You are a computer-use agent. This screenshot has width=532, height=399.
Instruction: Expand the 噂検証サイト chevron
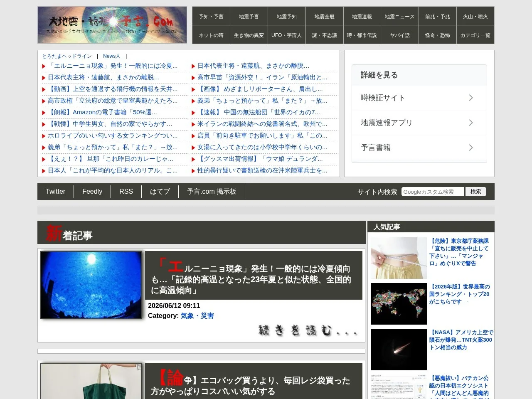click(x=471, y=98)
